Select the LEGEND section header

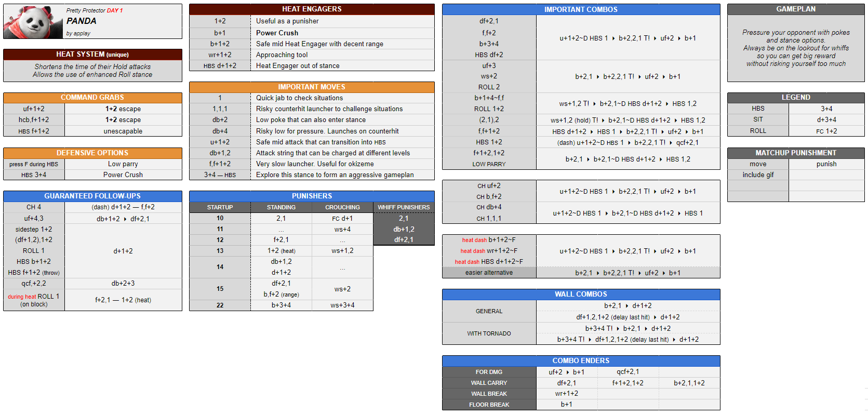(796, 97)
